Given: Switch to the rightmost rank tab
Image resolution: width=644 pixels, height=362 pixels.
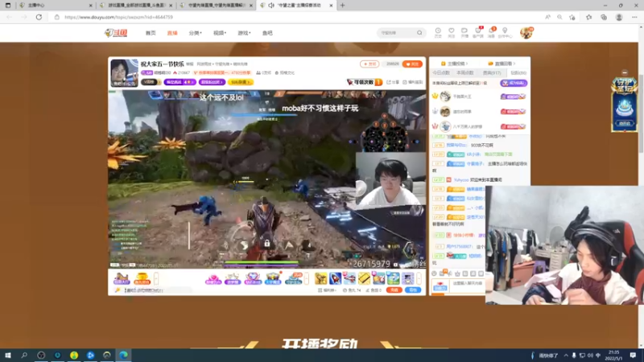Looking at the screenshot, I should point(518,72).
